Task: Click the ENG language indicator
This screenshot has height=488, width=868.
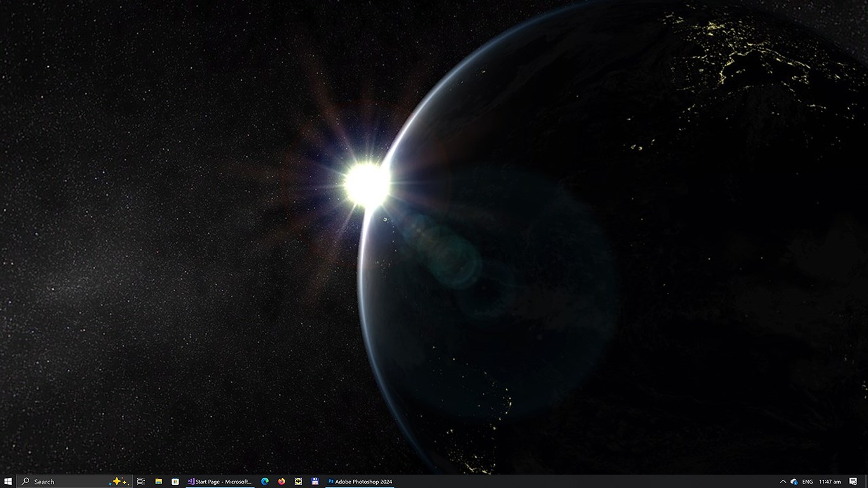Action: (x=808, y=482)
